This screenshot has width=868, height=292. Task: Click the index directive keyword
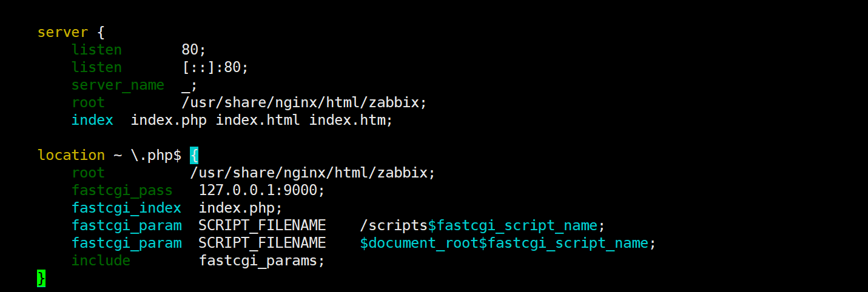point(92,120)
